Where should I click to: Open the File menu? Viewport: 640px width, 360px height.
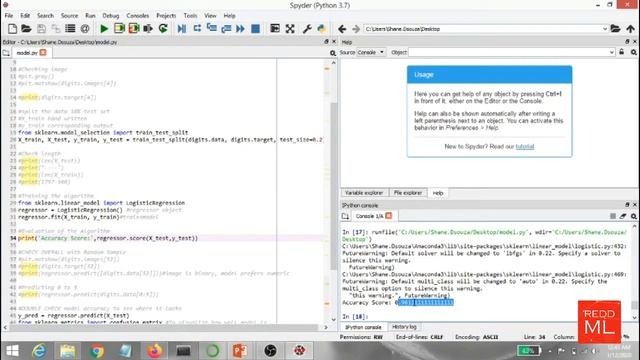pyautogui.click(x=9, y=16)
